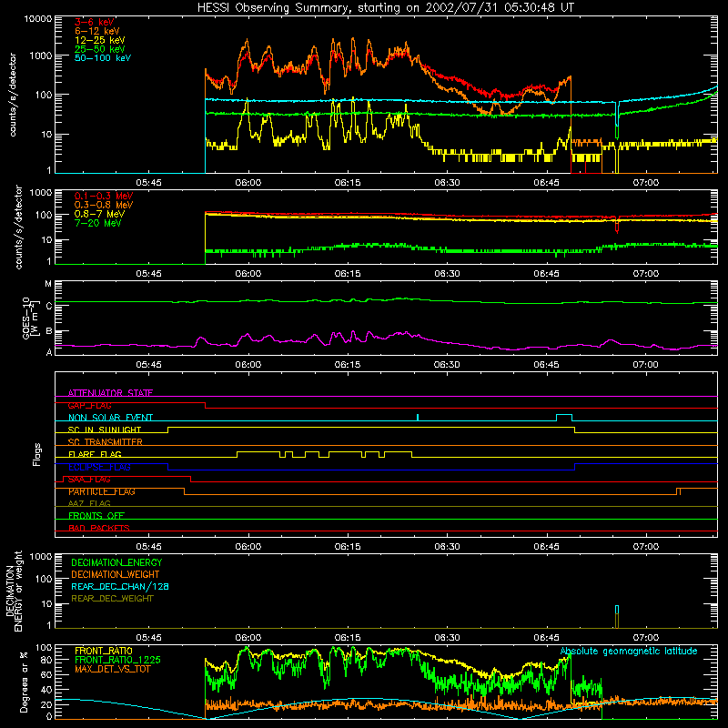Image resolution: width=728 pixels, height=728 pixels.
Task: Click the 0.8-7 MeV legend entry
Action: 100,214
